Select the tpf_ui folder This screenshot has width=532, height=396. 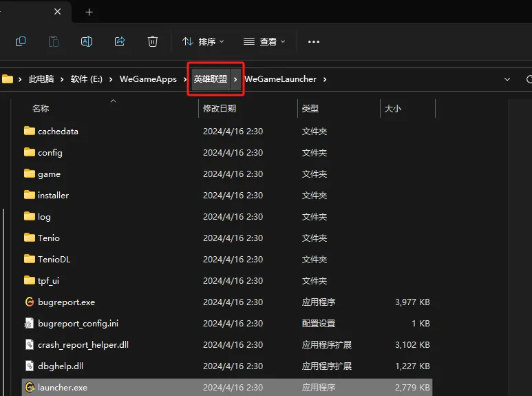pyautogui.click(x=227, y=281)
